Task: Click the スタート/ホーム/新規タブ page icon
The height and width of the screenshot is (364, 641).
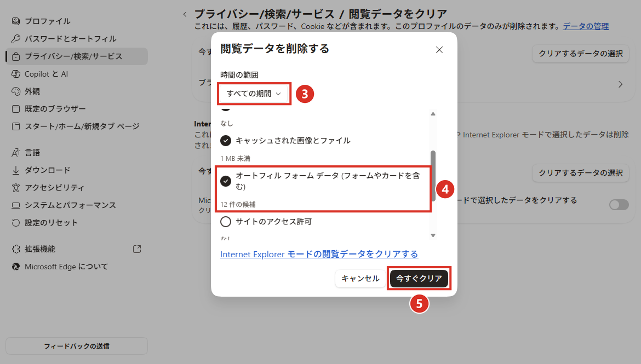Action: tap(15, 126)
